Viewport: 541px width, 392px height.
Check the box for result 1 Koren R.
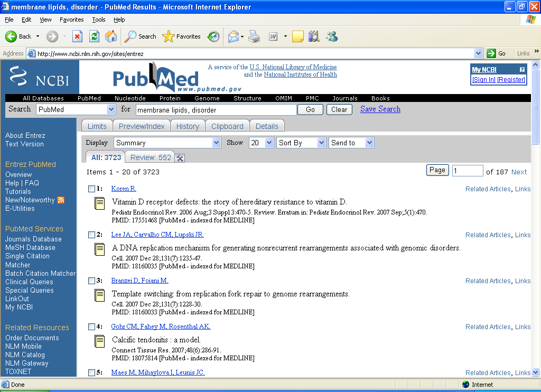(91, 189)
